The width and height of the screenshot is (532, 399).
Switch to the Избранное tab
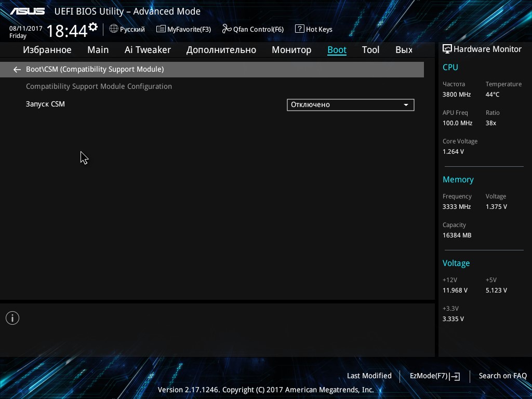[47, 50]
